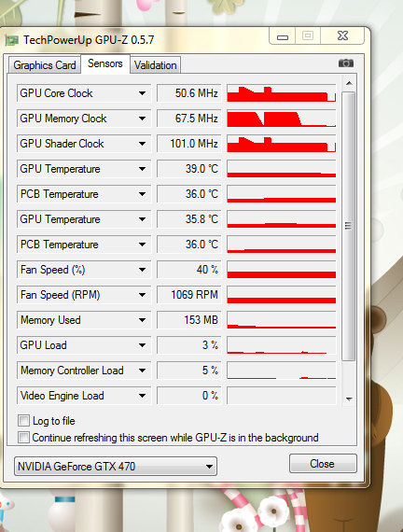
Task: Click the Close button
Action: [x=323, y=464]
